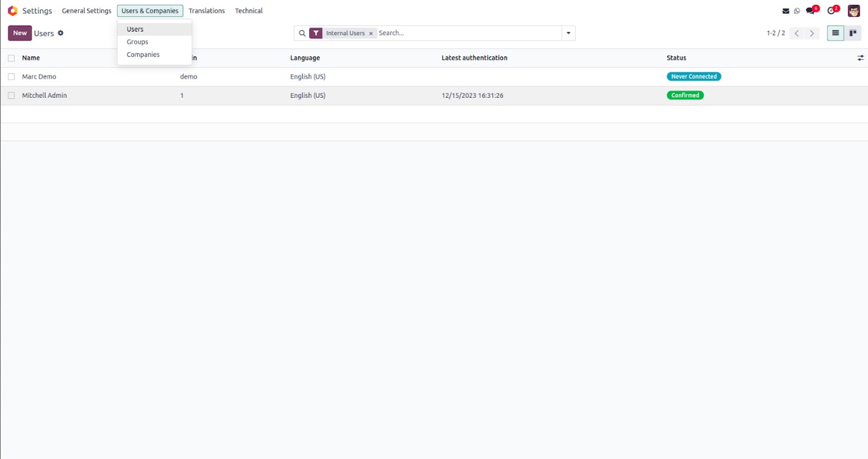Sort by the Language column header
Image resolution: width=868 pixels, height=459 pixels.
click(x=305, y=58)
